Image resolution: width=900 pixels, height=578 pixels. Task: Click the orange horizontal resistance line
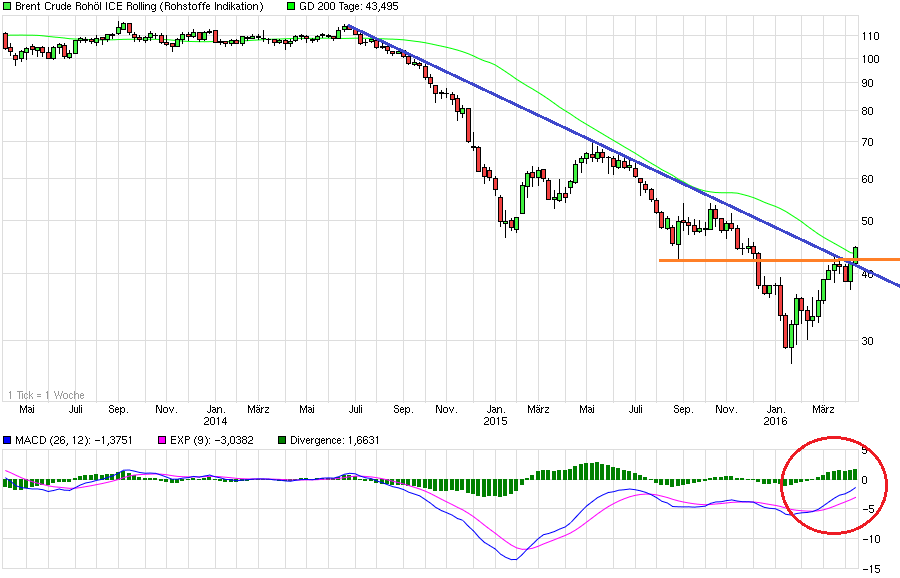pos(779,260)
